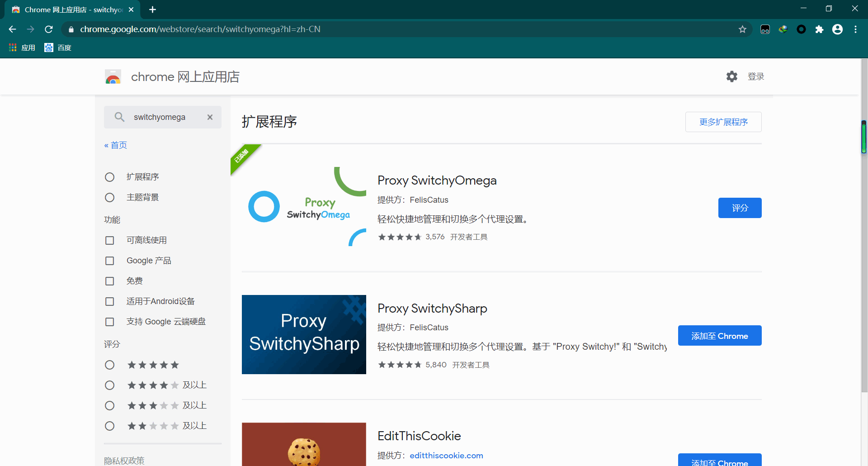Click 更多扩展程序 button
Image resolution: width=868 pixels, height=466 pixels.
[723, 122]
